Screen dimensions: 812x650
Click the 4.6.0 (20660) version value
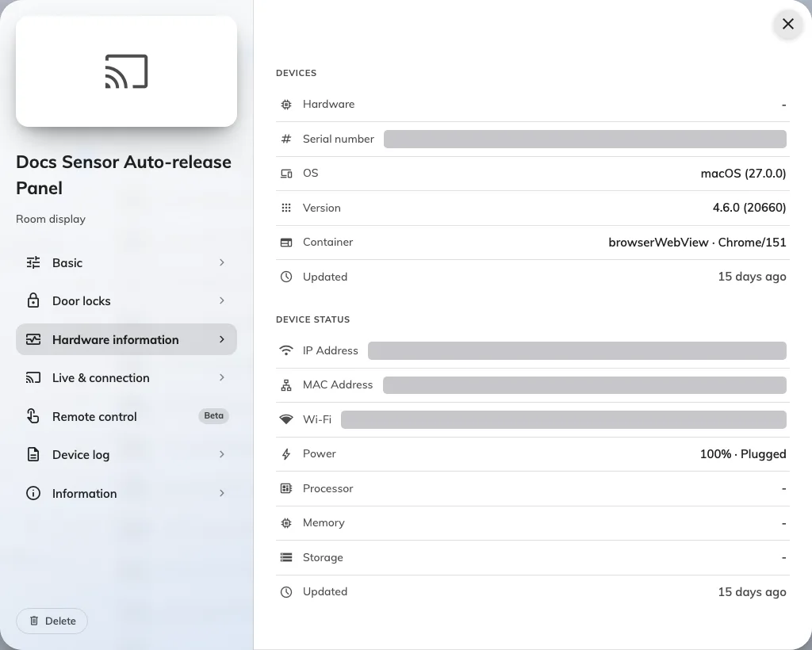tap(749, 208)
